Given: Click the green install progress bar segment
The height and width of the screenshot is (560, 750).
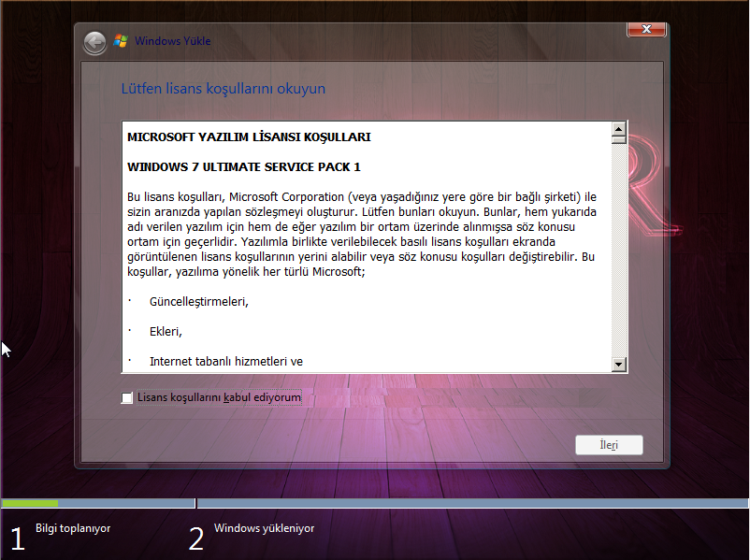Looking at the screenshot, I should tap(30, 504).
